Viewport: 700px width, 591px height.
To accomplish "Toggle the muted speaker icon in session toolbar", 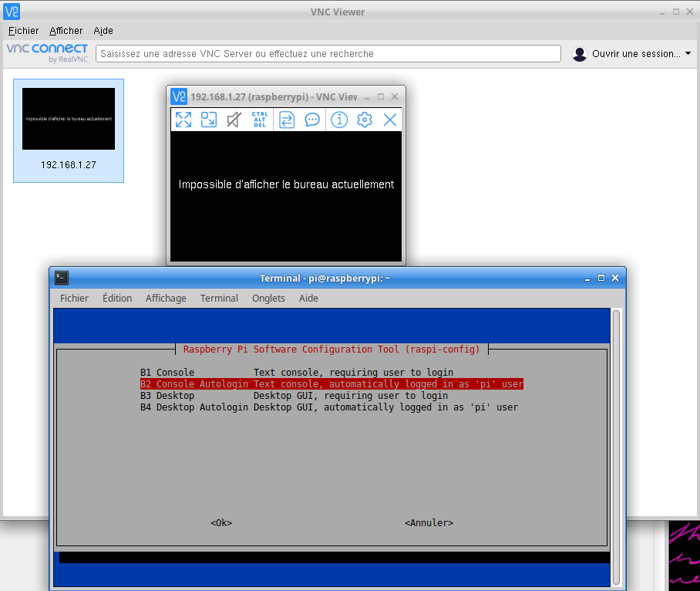I will pos(234,120).
